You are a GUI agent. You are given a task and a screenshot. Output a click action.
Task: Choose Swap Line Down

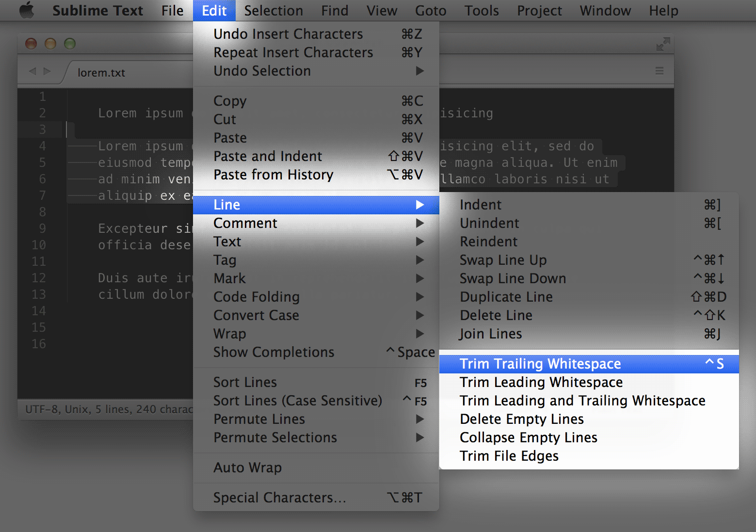(x=589, y=278)
